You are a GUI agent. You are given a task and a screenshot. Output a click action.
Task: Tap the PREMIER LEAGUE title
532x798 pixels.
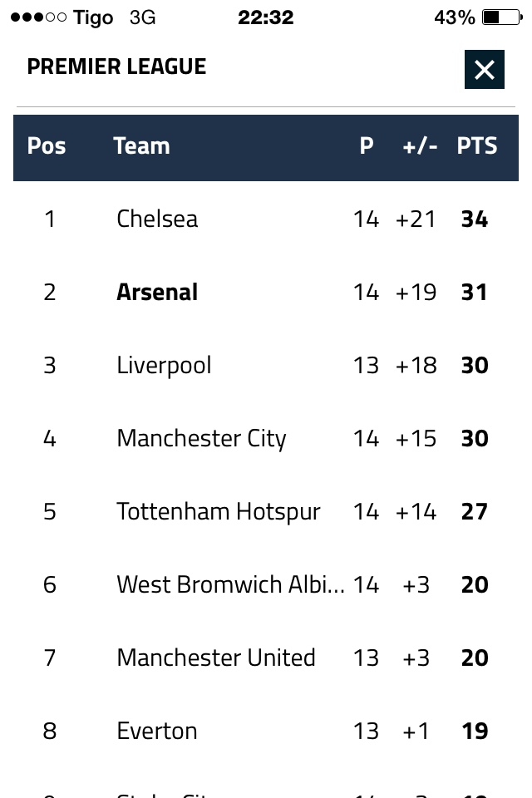pos(116,66)
